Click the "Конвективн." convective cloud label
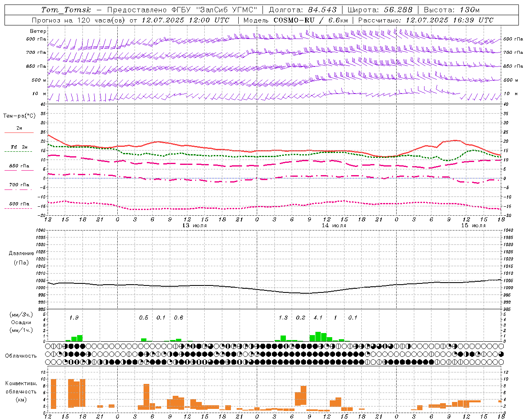Screen dimensions: 525x420 [21, 383]
